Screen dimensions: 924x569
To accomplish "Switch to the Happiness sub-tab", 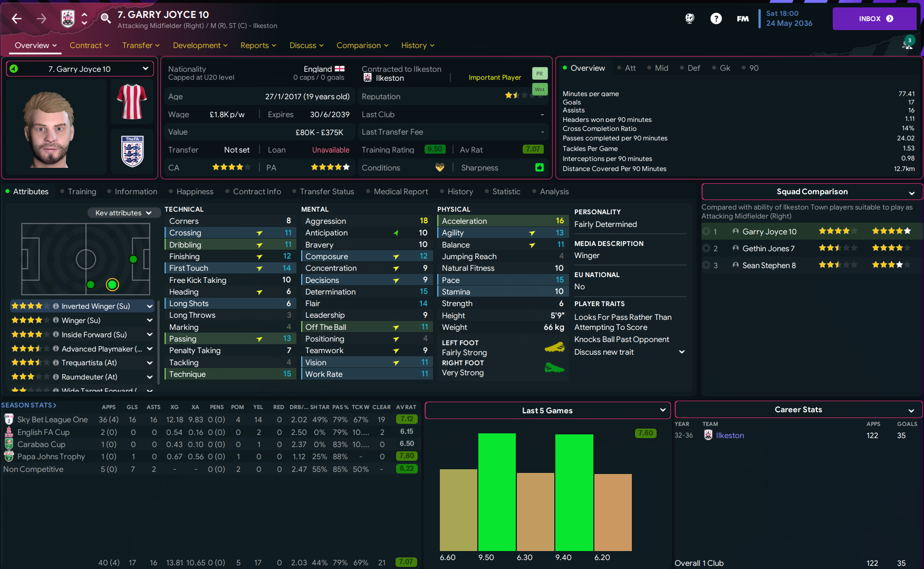I will point(191,192).
